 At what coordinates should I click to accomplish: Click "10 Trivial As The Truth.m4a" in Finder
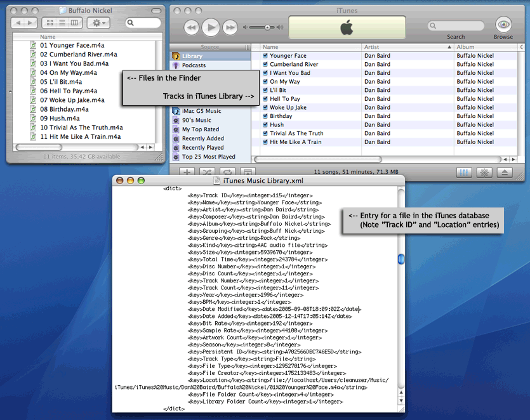81,128
